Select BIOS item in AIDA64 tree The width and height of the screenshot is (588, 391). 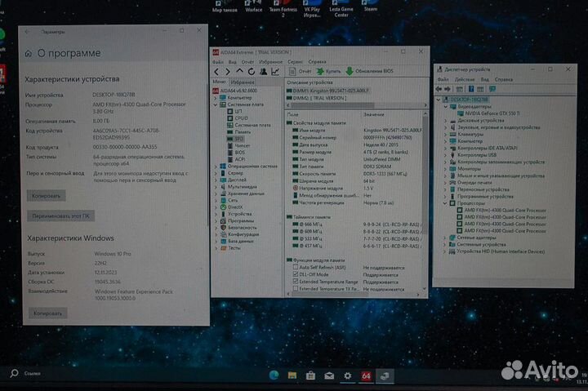click(x=236, y=152)
